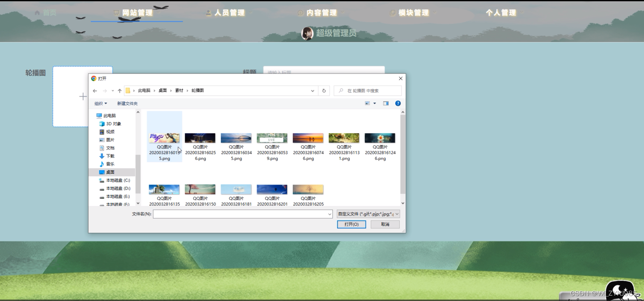Expand the 文件名 combo box list
The image size is (644, 301).
[330, 215]
